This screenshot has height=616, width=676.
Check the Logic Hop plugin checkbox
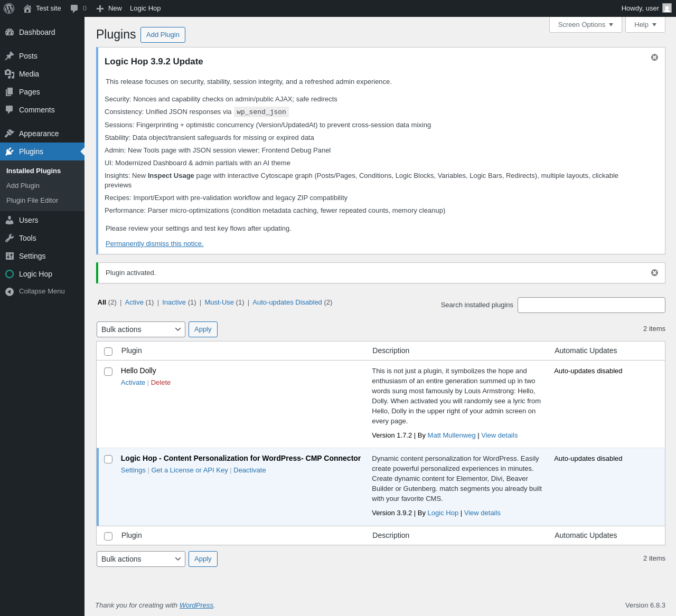(x=108, y=459)
